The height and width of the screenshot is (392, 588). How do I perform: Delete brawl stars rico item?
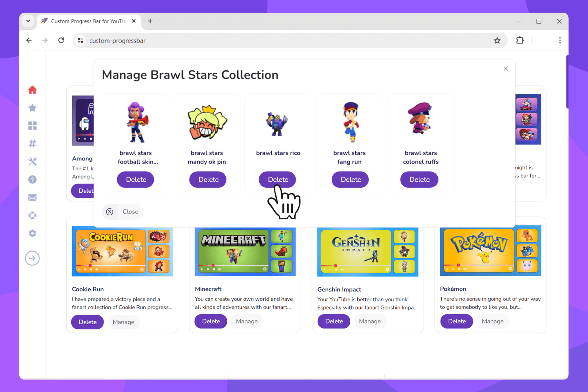click(x=278, y=179)
